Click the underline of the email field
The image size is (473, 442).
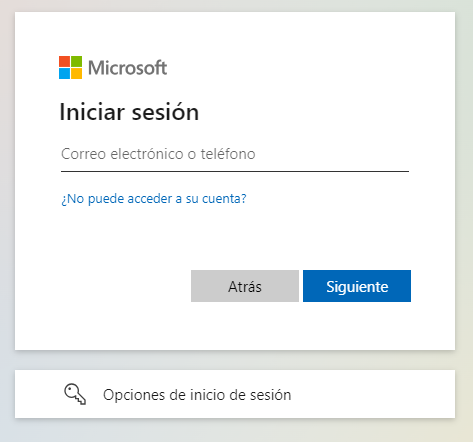(235, 171)
